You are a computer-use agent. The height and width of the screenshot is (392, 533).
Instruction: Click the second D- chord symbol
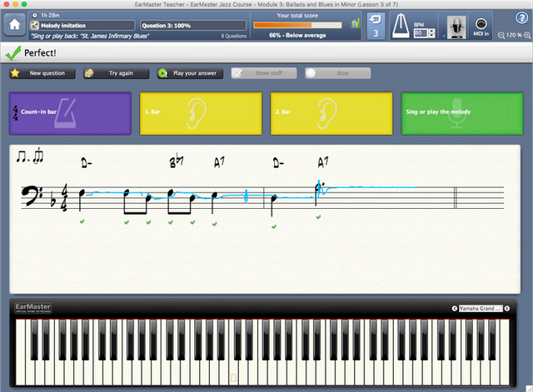point(278,163)
